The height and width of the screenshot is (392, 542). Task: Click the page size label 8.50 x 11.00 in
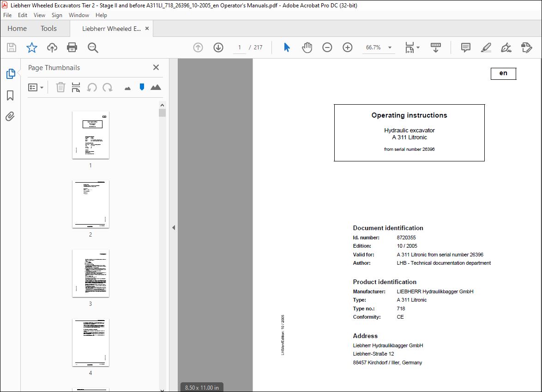[x=202, y=387]
